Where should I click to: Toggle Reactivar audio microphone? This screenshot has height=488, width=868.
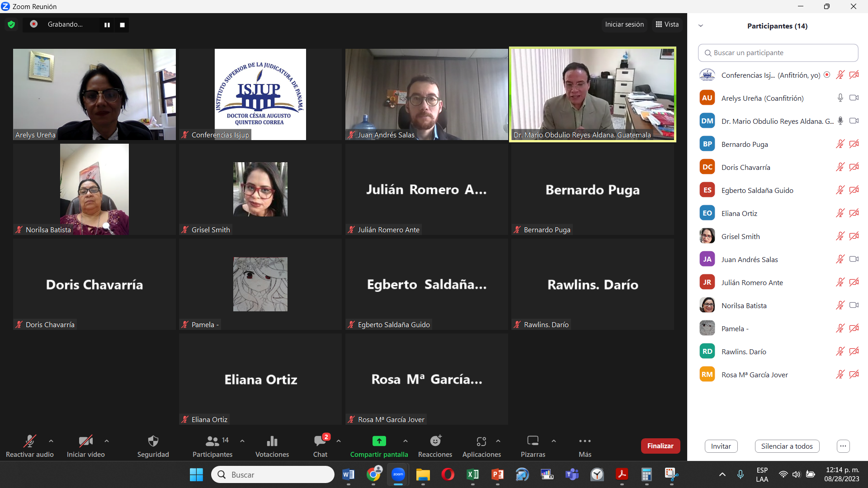(30, 446)
